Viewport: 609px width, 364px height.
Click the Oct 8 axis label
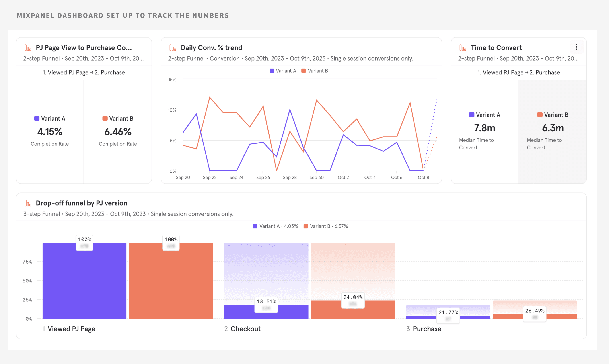point(423,177)
